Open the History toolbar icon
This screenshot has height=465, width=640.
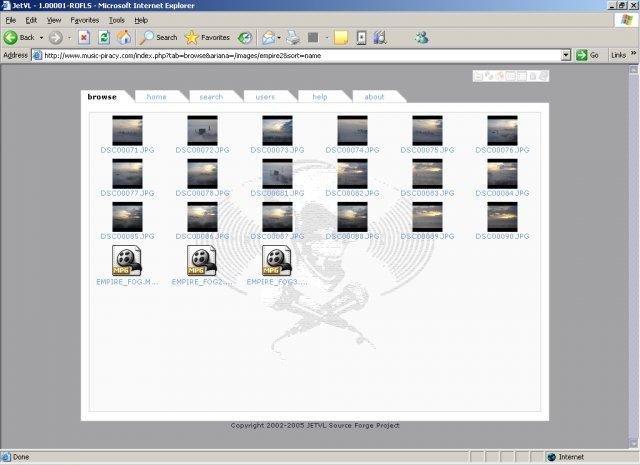[245, 38]
